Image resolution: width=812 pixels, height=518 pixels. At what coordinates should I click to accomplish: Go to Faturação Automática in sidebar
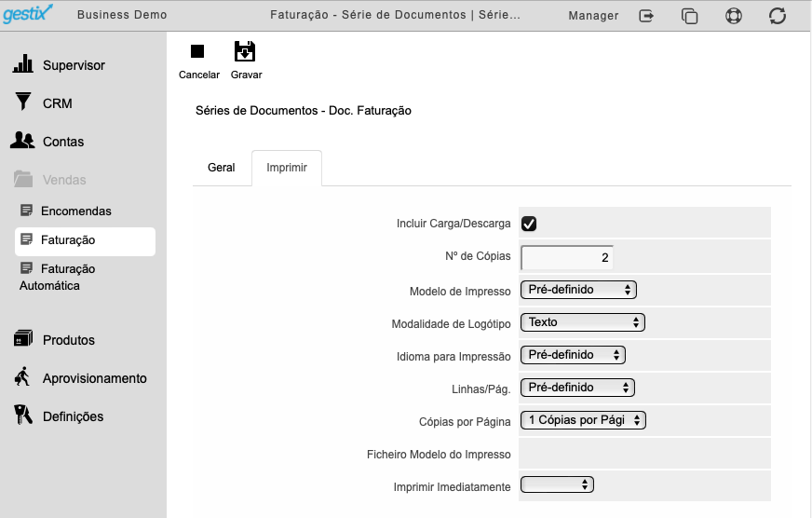click(x=58, y=277)
